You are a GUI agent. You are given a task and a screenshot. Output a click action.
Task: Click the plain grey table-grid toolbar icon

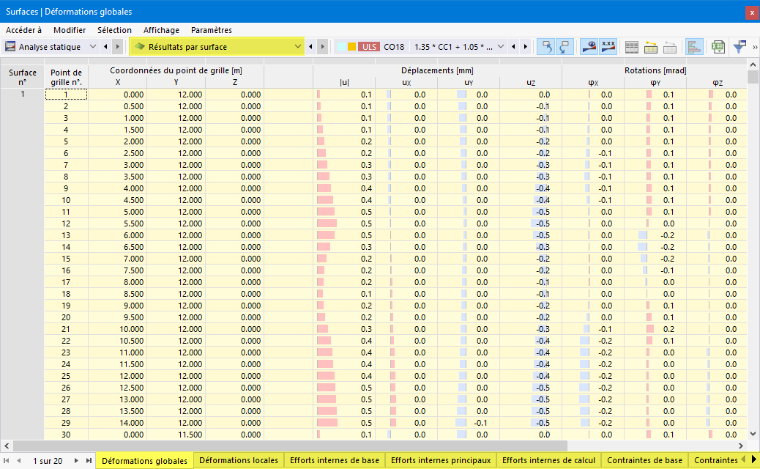(x=632, y=47)
